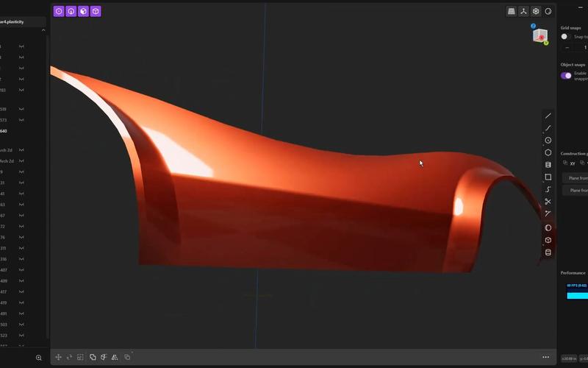Toggle visibility of item 76
This screenshot has width=588, height=368.
pyautogui.click(x=21, y=237)
